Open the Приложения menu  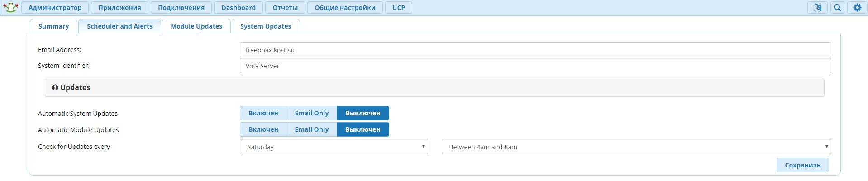click(x=119, y=8)
